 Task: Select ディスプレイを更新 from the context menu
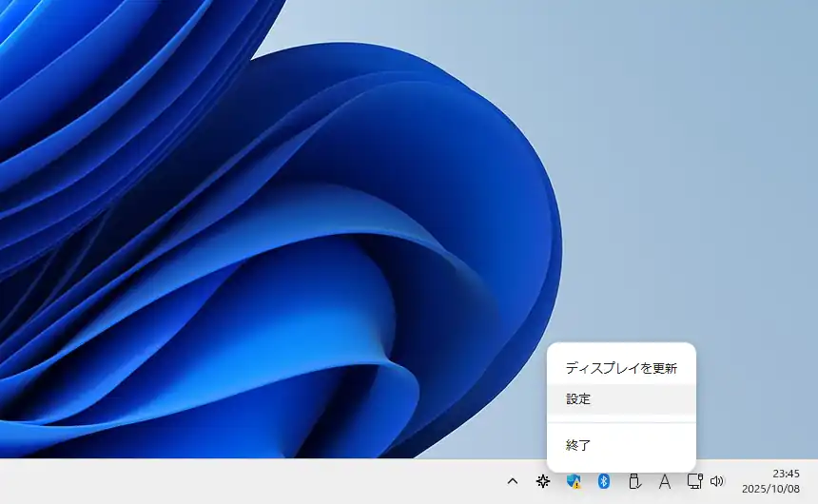click(x=620, y=368)
